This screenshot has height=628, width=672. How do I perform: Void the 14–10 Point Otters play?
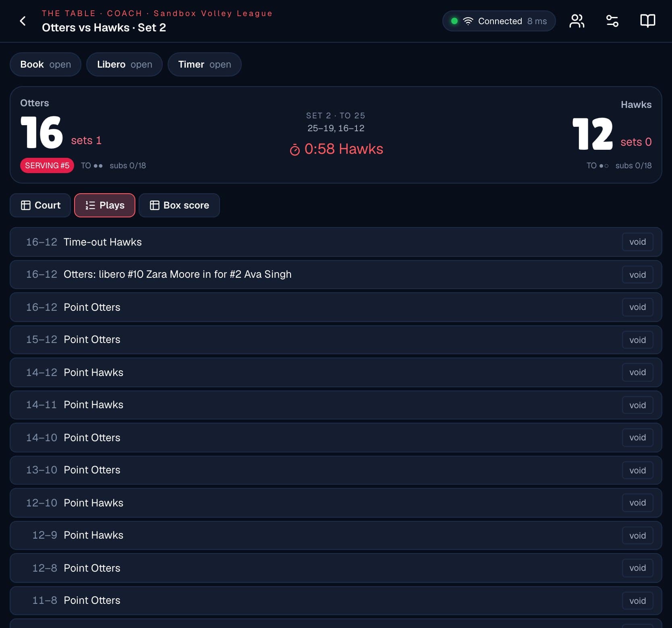point(637,438)
